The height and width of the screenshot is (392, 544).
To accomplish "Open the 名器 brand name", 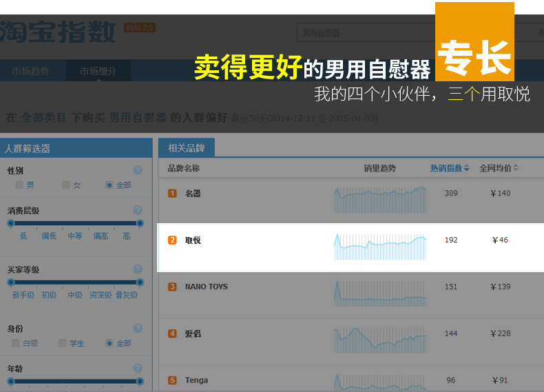I will click(193, 194).
